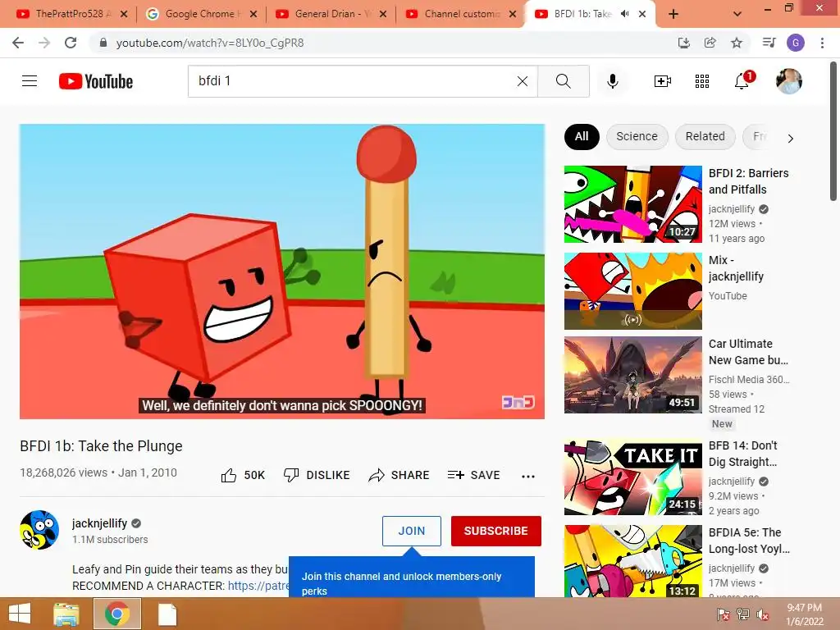Click the muted volume tray icon
840x630 pixels.
762,614
